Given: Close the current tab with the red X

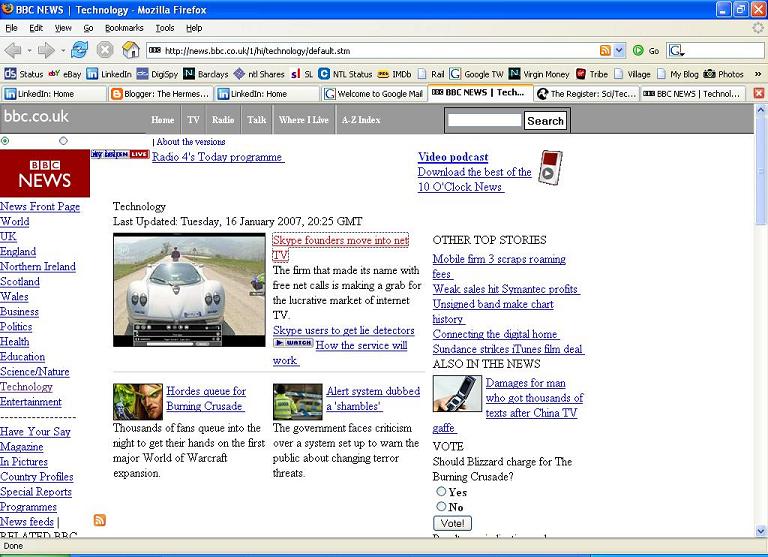Looking at the screenshot, I should pos(759,93).
